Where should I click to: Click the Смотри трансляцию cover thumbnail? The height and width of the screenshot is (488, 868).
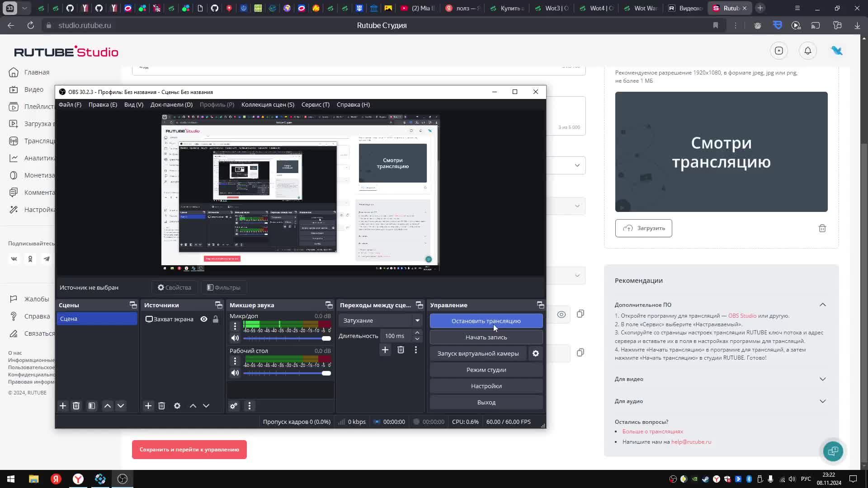(x=721, y=152)
